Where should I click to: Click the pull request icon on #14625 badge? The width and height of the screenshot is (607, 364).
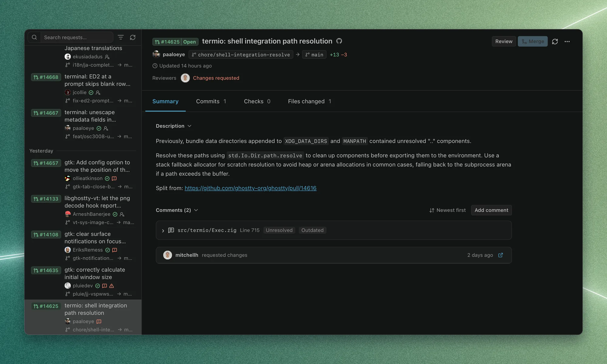157,42
